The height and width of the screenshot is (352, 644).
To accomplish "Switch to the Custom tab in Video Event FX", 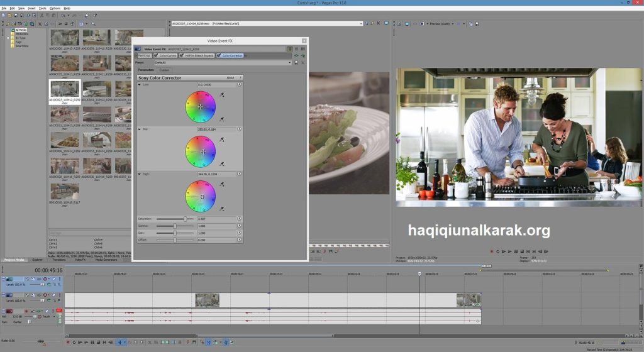I will [x=164, y=70].
